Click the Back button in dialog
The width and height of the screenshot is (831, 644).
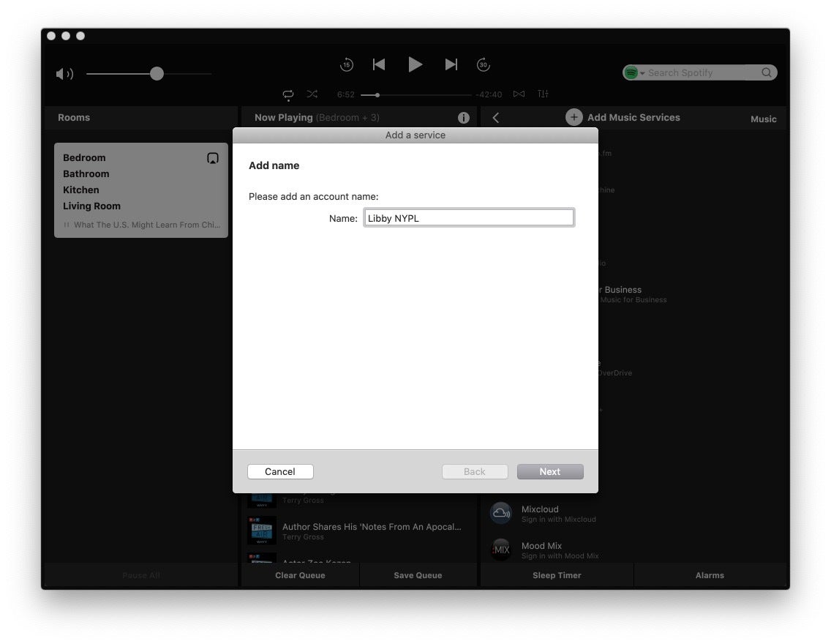[x=475, y=472]
